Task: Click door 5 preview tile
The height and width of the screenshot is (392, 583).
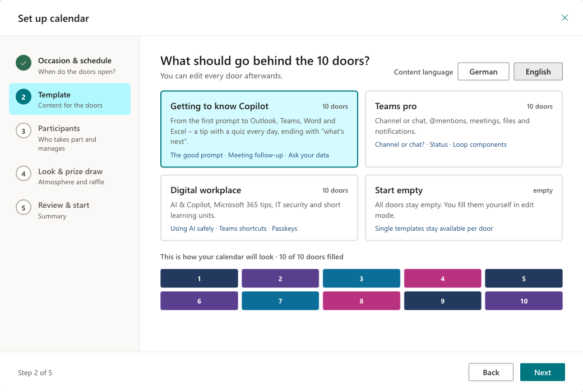Action: [x=524, y=278]
